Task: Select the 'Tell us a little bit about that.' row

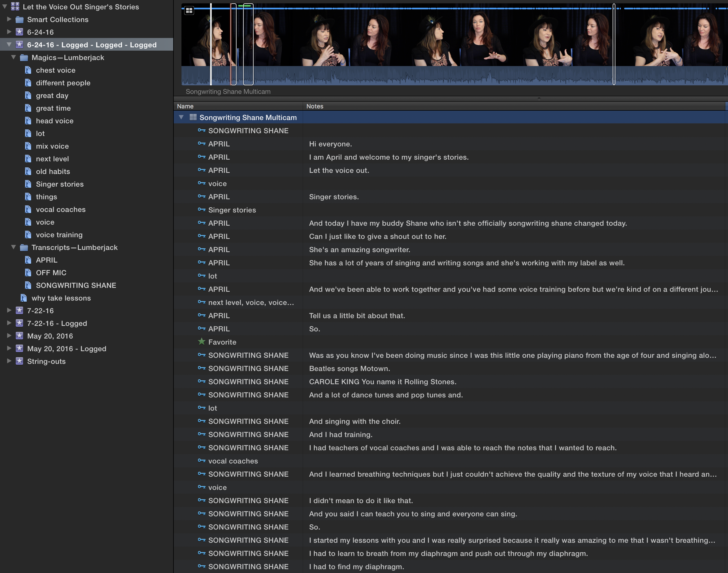Action: 451,316
